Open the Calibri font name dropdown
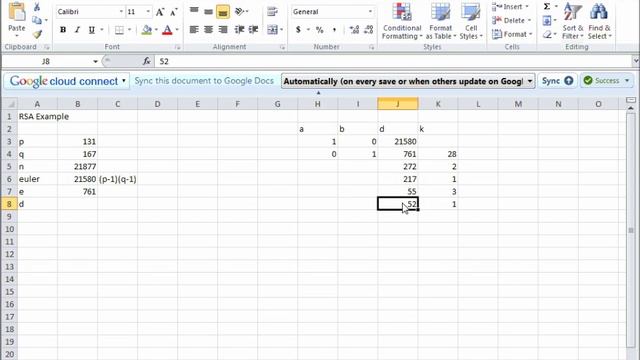This screenshot has height=360, width=640. click(121, 11)
